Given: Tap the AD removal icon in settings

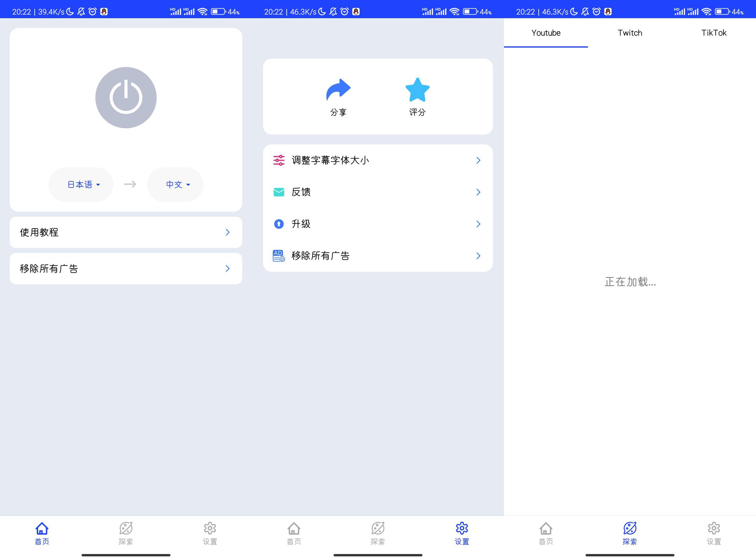Looking at the screenshot, I should (279, 256).
